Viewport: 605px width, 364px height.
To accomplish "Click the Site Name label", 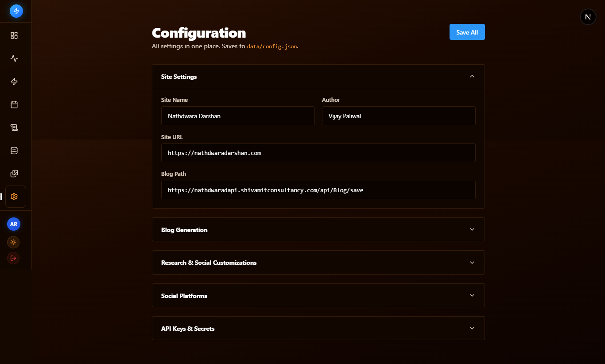I will [x=175, y=100].
